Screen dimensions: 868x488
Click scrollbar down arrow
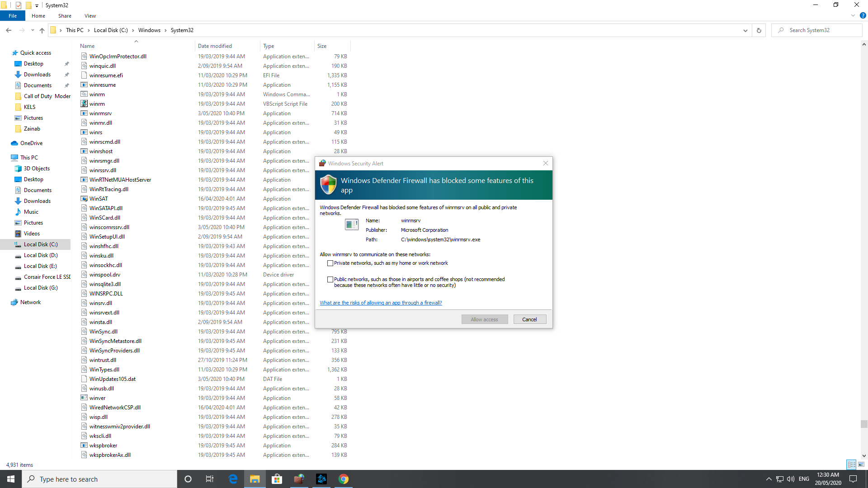click(x=864, y=456)
